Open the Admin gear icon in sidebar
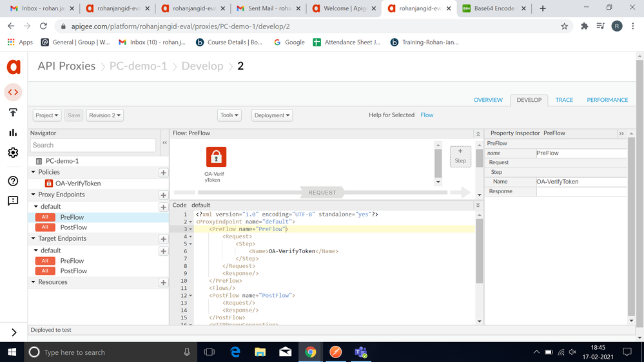 point(13,153)
